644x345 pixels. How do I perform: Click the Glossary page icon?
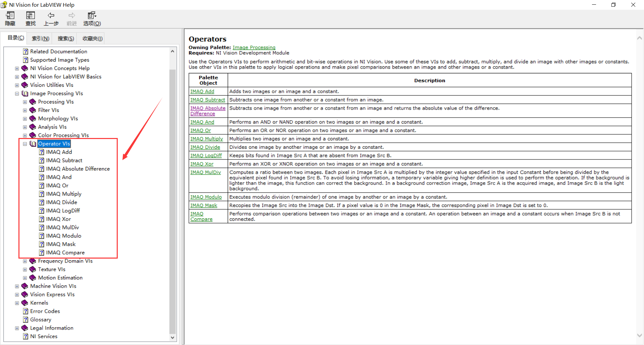[25, 320]
